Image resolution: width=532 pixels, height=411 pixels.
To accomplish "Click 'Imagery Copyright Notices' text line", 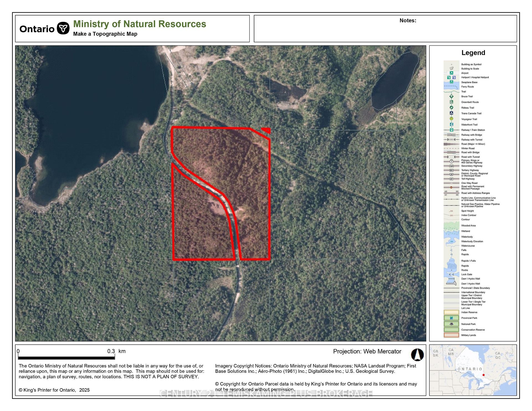I will point(316,366).
